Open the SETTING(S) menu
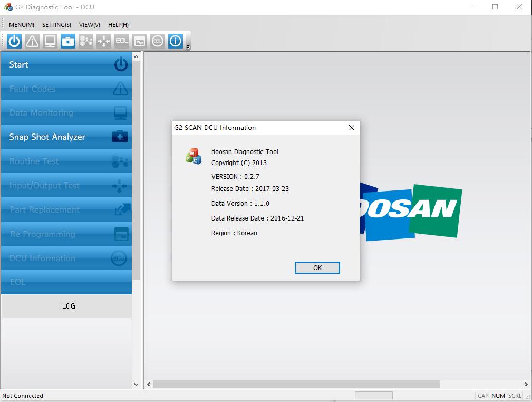The height and width of the screenshot is (402, 532). [56, 25]
